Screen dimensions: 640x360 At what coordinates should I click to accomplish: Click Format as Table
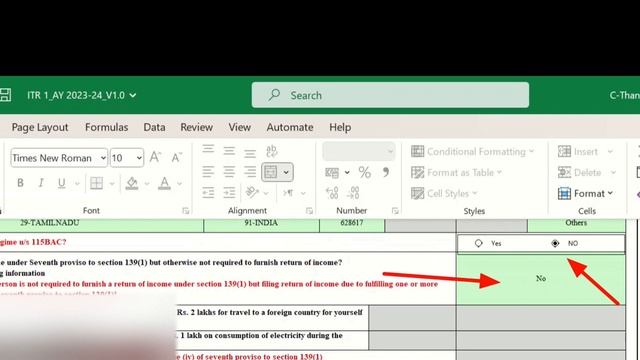click(x=456, y=172)
